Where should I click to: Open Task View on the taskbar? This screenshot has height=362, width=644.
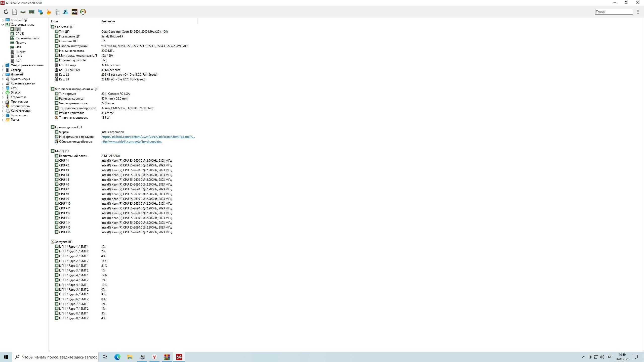coord(105,357)
